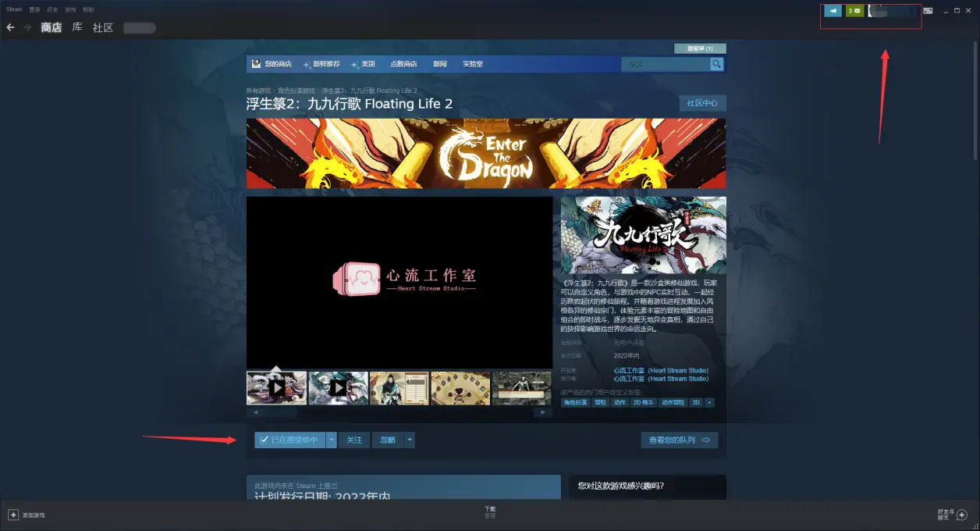Open publisher link 心流工作室 (Heart Stream Studio)
980x531 pixels.
(661, 379)
